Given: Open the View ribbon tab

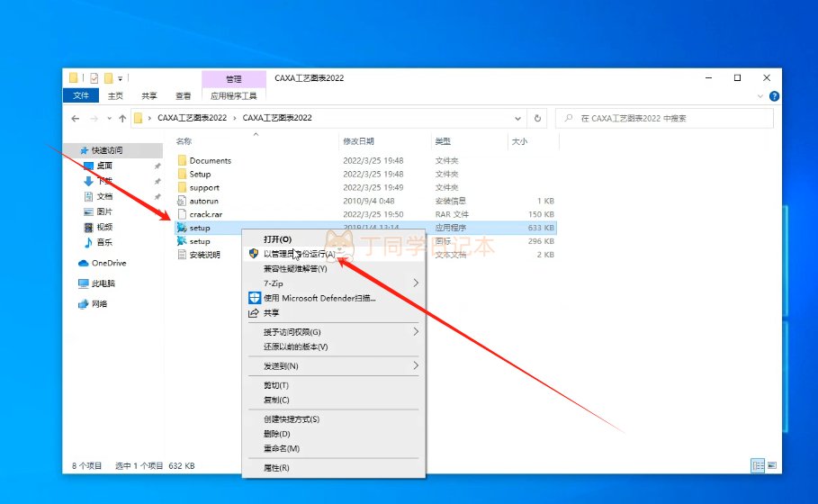Looking at the screenshot, I should pos(183,95).
